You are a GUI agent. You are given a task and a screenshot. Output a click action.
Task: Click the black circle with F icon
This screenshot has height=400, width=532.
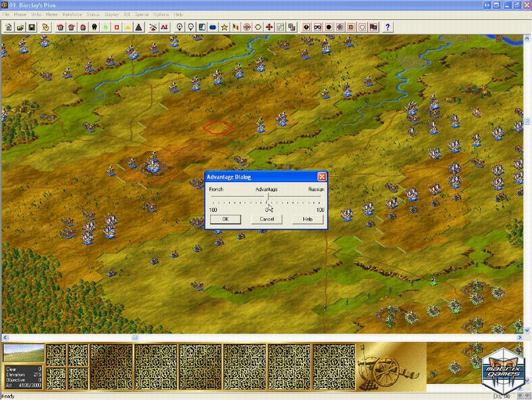coord(307,27)
